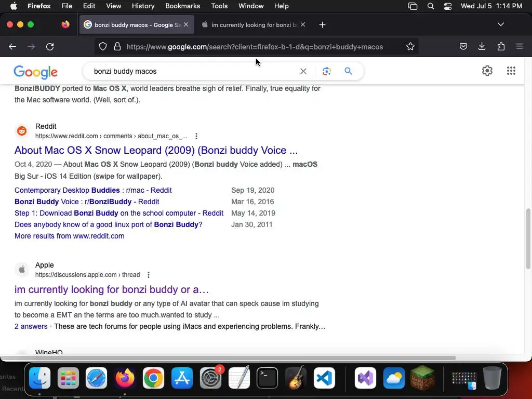
Task: Open 'Bonzi Buddy Voice : r/BonziBuddy' link
Action: (x=87, y=202)
